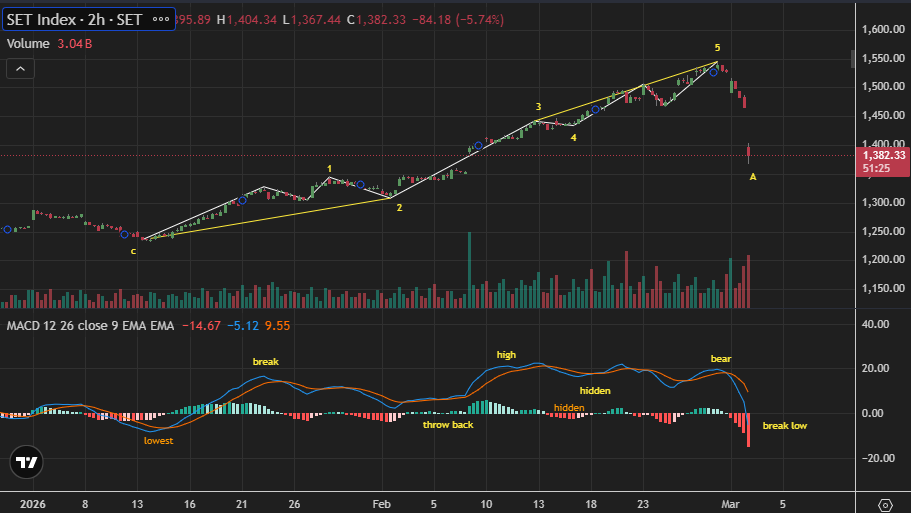The height and width of the screenshot is (513, 911).
Task: Click the 'Mar' time axis label
Action: pos(730,504)
